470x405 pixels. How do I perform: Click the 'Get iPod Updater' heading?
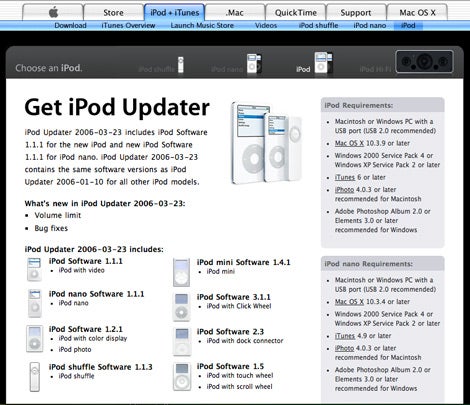click(x=117, y=107)
